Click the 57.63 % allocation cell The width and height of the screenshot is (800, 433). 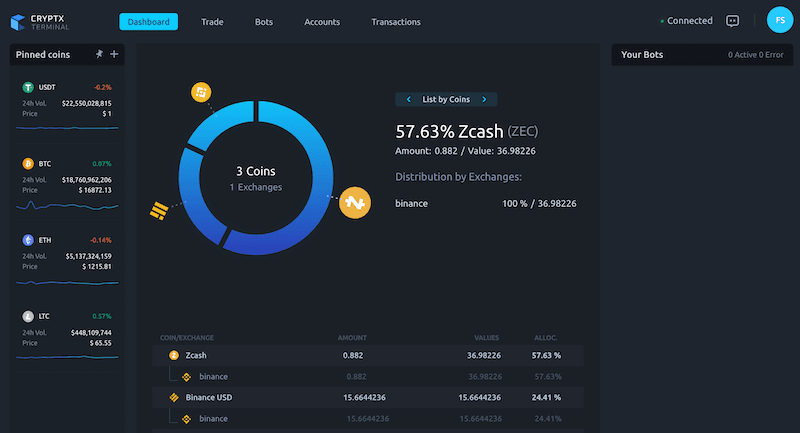546,355
